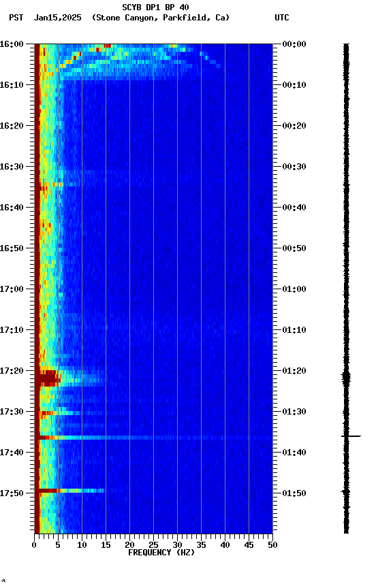Viewport: 376px width, 588px height.
Task: Click the '50' frequency axis label
Action: tap(272, 545)
